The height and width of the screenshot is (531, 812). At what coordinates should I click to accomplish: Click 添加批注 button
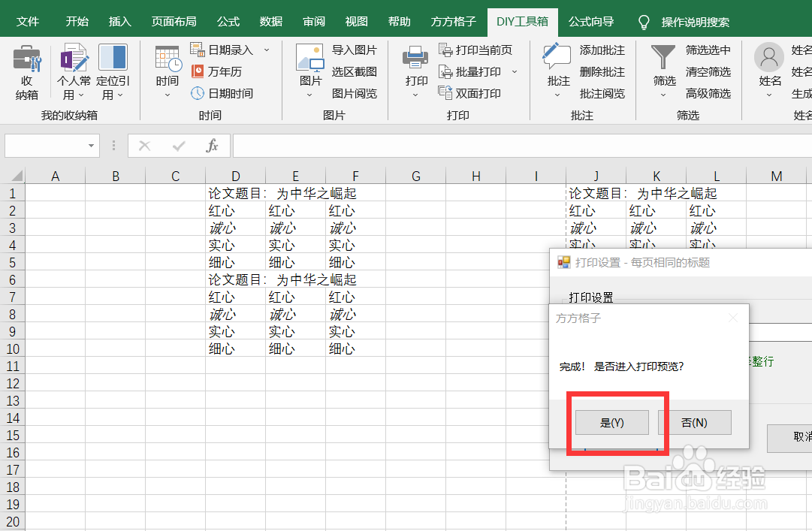tap(602, 50)
